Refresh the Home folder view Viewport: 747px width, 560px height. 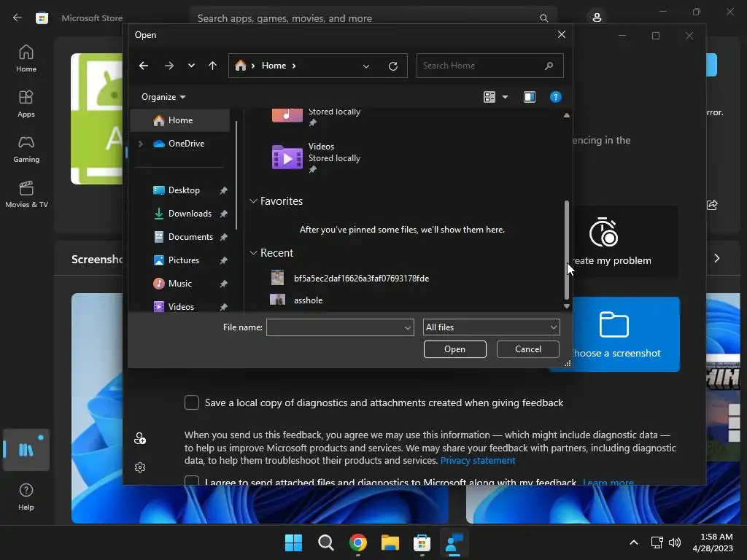pyautogui.click(x=393, y=66)
